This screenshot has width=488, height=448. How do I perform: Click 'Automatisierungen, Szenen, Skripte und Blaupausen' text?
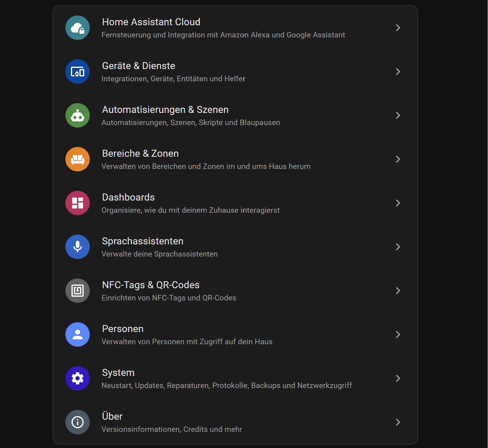(x=191, y=123)
